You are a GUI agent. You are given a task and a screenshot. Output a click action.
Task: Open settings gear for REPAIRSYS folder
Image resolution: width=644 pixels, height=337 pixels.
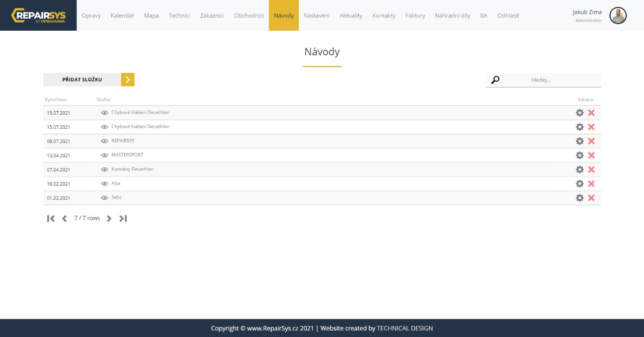580,141
